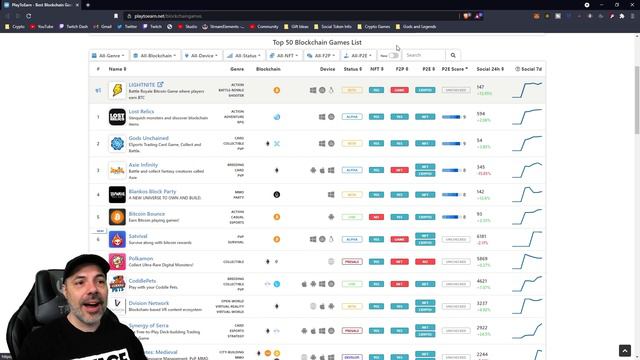The width and height of the screenshot is (640, 360).
Task: Click the external link icon beside LIGHTNITE
Action: pyautogui.click(x=160, y=84)
